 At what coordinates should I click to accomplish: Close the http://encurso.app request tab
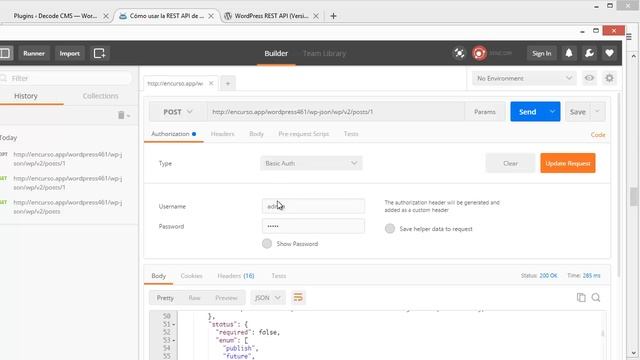tap(211, 83)
